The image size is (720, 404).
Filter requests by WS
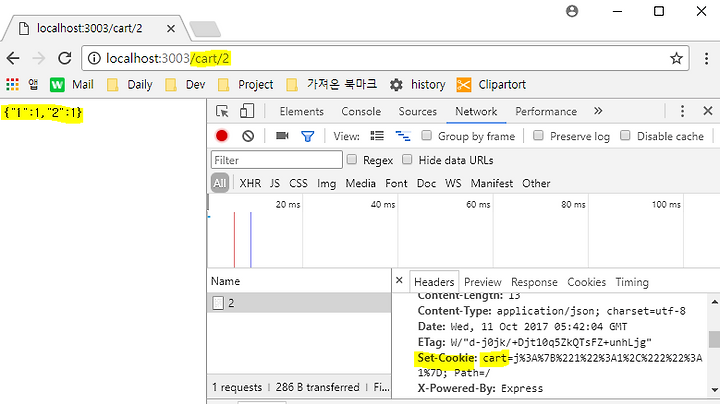tap(453, 183)
